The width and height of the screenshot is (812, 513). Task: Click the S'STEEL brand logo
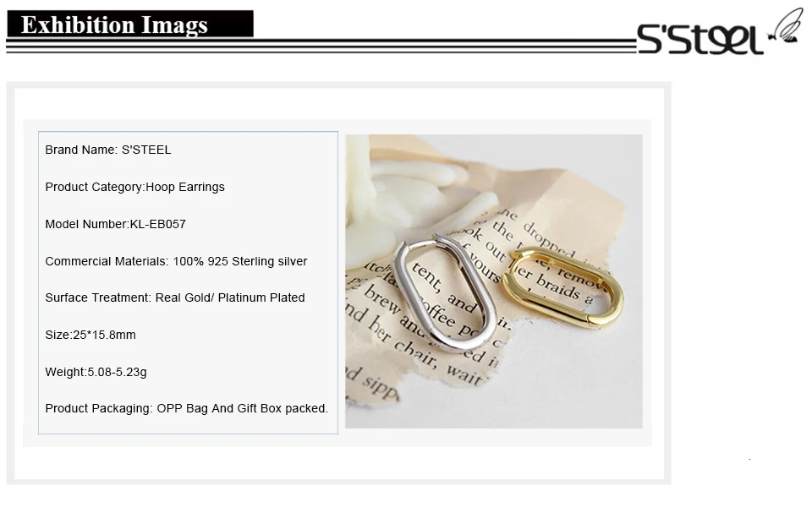[700, 38]
